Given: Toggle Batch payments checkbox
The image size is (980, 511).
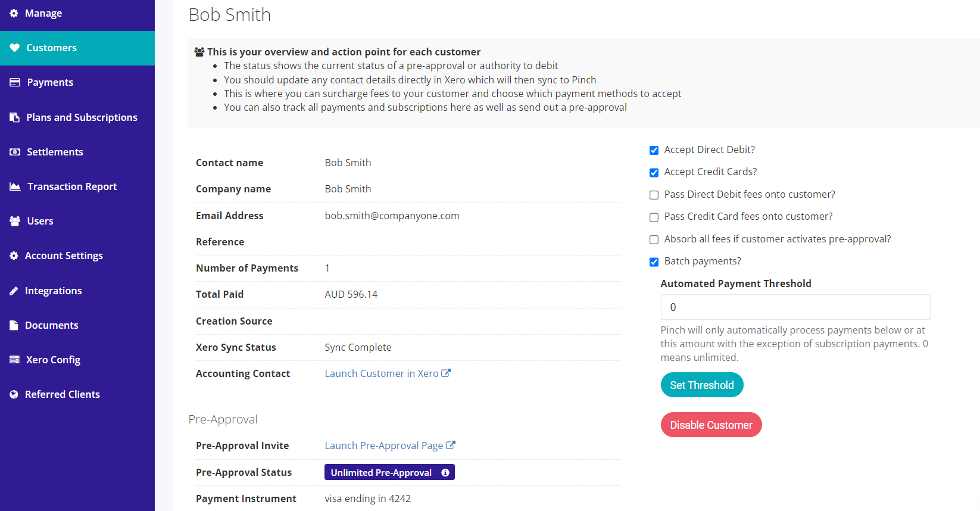Looking at the screenshot, I should click(x=654, y=262).
